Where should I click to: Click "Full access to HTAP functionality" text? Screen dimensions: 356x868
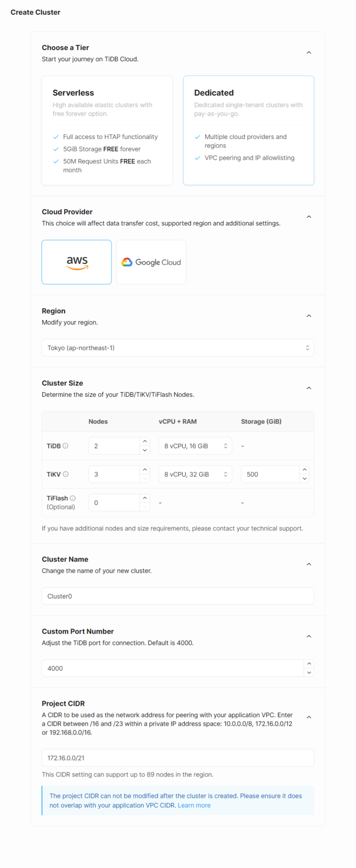[x=110, y=137]
